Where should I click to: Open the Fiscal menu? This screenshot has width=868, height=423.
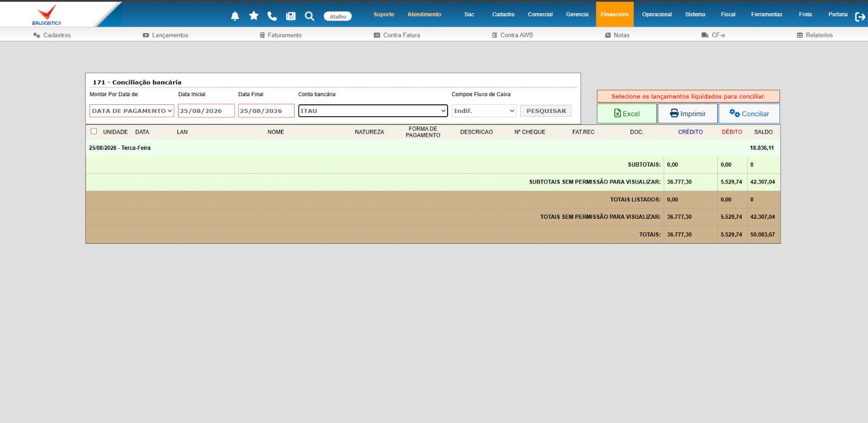click(728, 15)
